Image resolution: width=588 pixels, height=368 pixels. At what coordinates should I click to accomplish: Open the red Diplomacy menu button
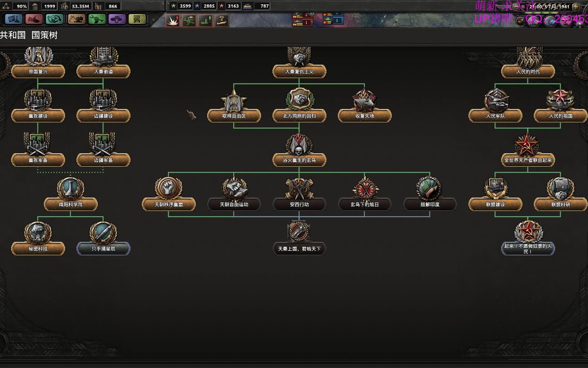coord(34,19)
